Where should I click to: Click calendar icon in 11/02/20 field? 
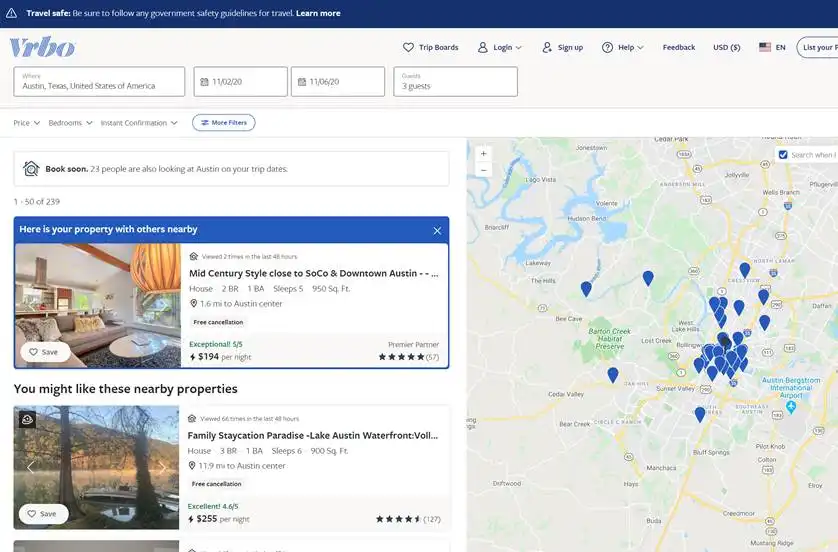(x=204, y=82)
